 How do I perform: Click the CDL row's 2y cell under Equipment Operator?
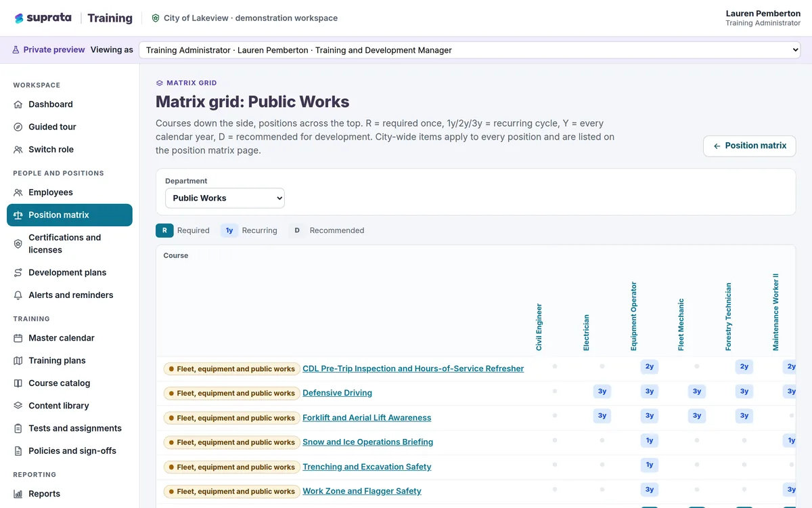(x=650, y=366)
